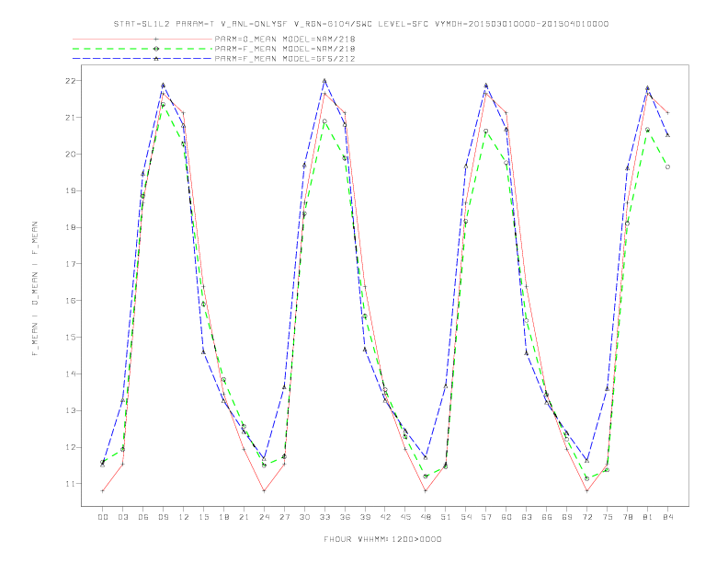Click y-axis tick label 21
This screenshot has width=728, height=563.
(70, 118)
